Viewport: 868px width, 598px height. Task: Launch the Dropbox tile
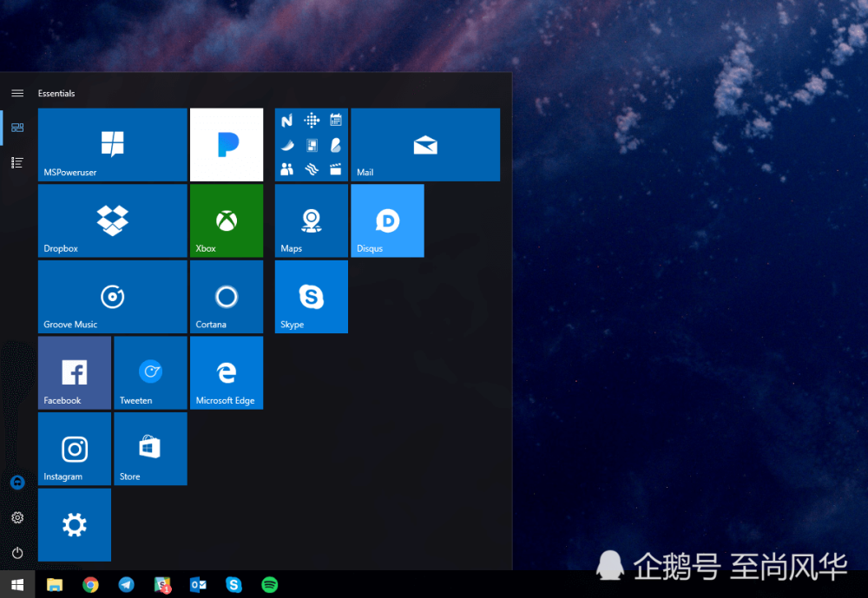[x=112, y=220]
